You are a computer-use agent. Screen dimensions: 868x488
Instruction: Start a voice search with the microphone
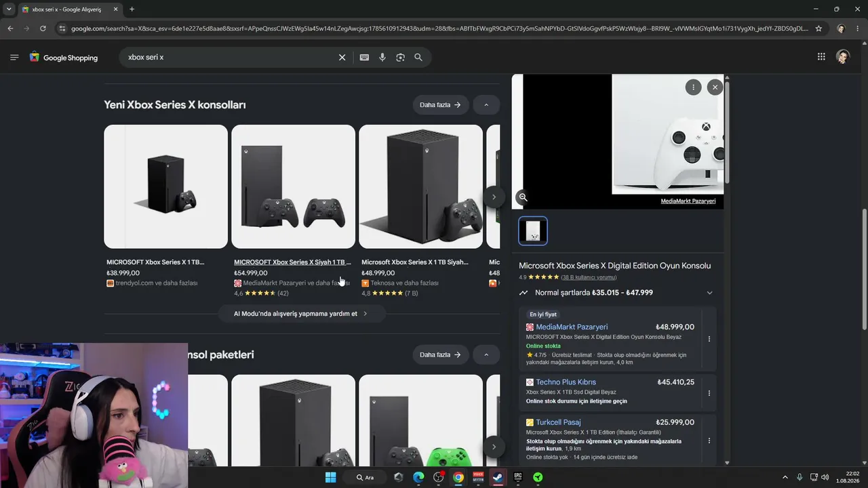click(382, 58)
